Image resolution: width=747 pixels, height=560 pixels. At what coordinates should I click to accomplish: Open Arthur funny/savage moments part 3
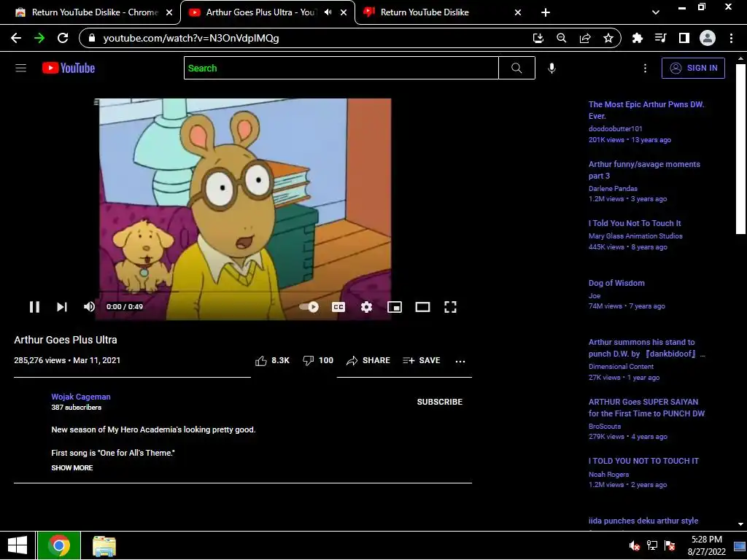pyautogui.click(x=644, y=170)
